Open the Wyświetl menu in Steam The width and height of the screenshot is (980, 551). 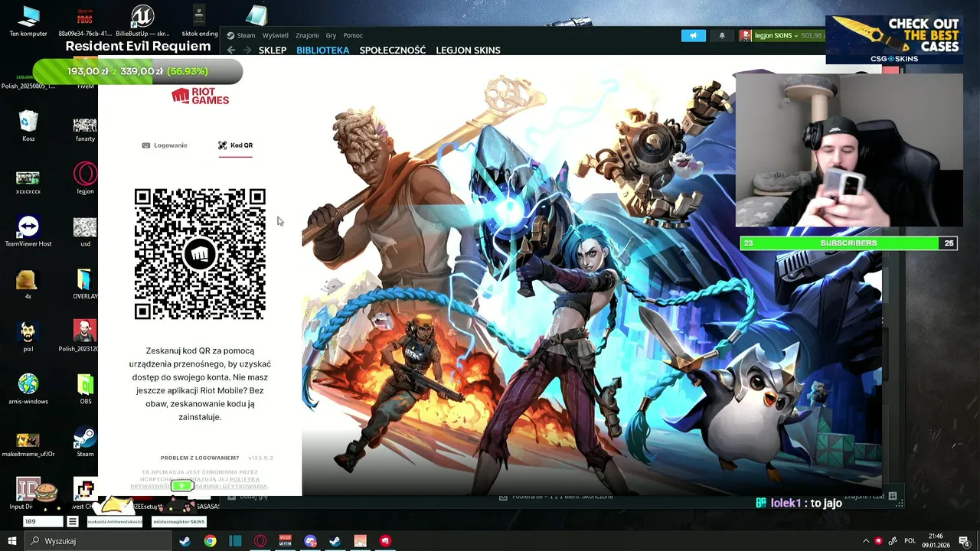[x=276, y=35]
